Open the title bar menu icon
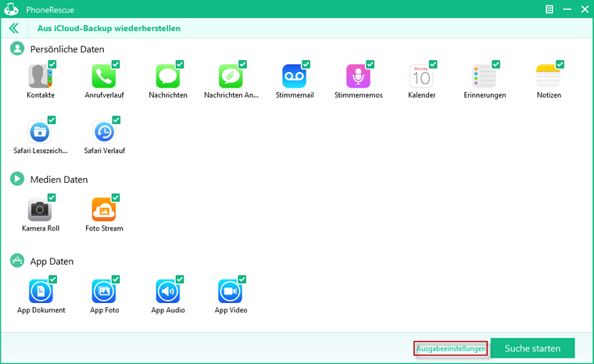The image size is (594, 364). click(549, 9)
